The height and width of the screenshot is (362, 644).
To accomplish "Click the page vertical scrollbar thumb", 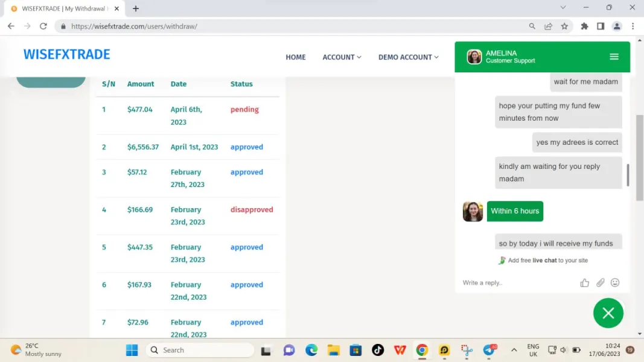I will tap(640, 158).
